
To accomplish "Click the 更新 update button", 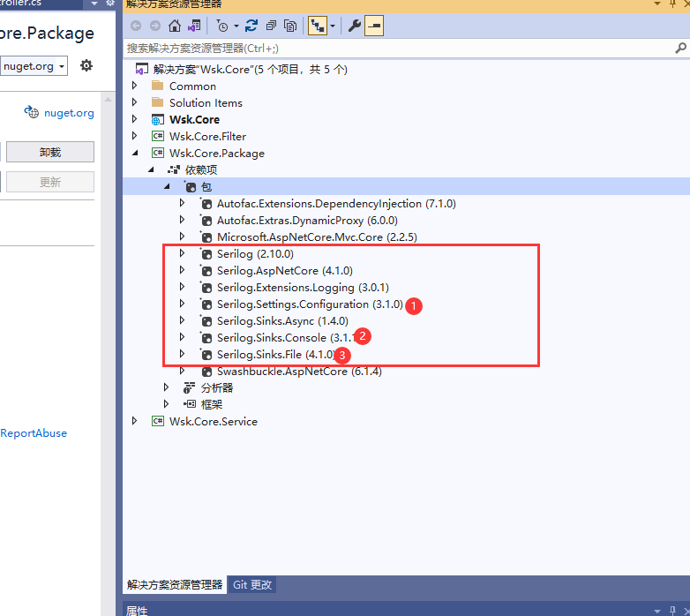I will click(x=50, y=182).
